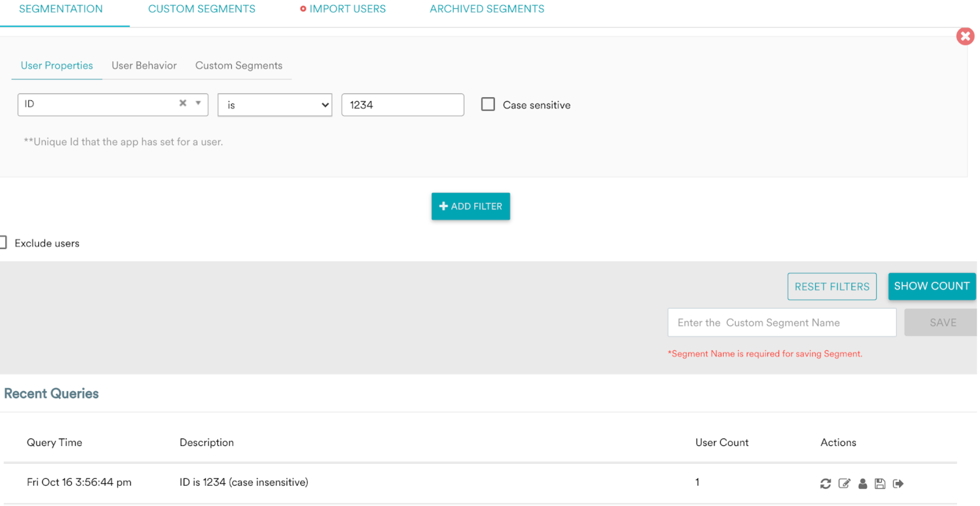980x506 pixels.
Task: Click the Description column header
Action: pos(207,442)
